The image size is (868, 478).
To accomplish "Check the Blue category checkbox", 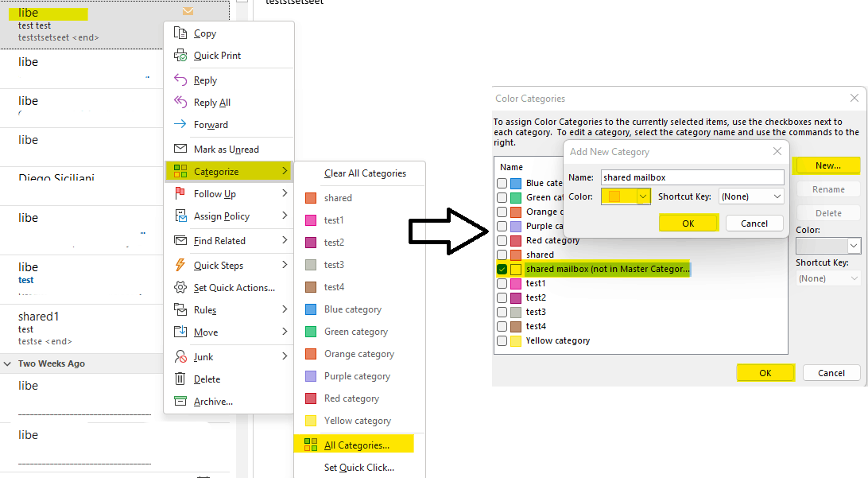I will tap(502, 184).
